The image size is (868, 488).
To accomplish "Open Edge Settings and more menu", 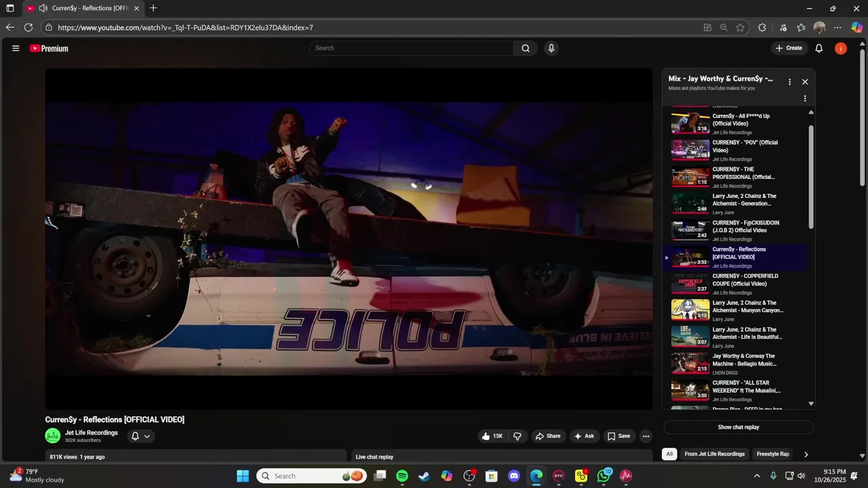I will click(837, 28).
